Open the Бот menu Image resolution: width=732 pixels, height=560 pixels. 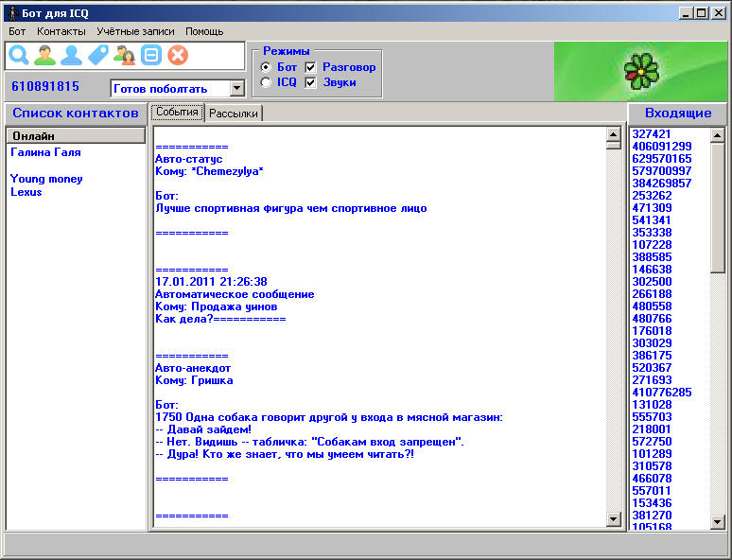17,31
